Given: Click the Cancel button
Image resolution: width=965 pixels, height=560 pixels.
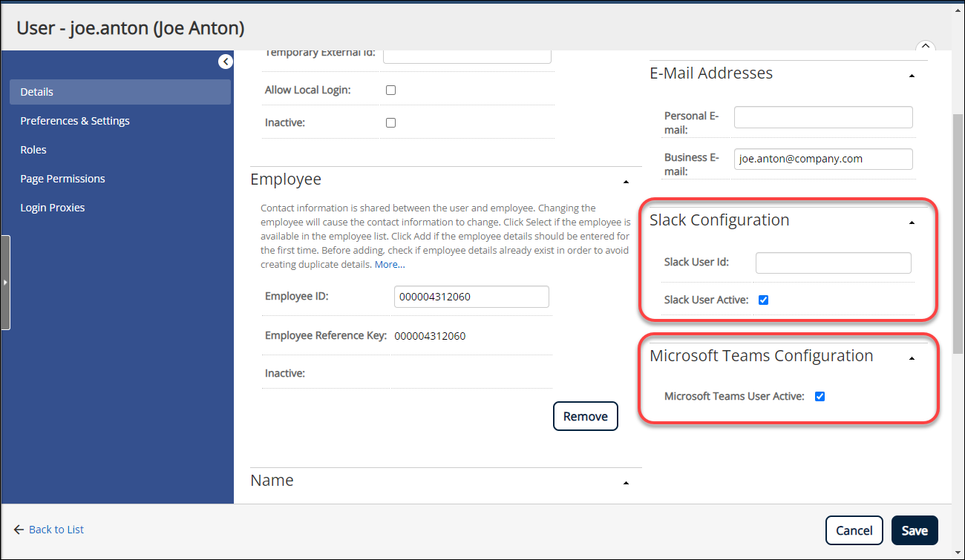Looking at the screenshot, I should [x=854, y=530].
